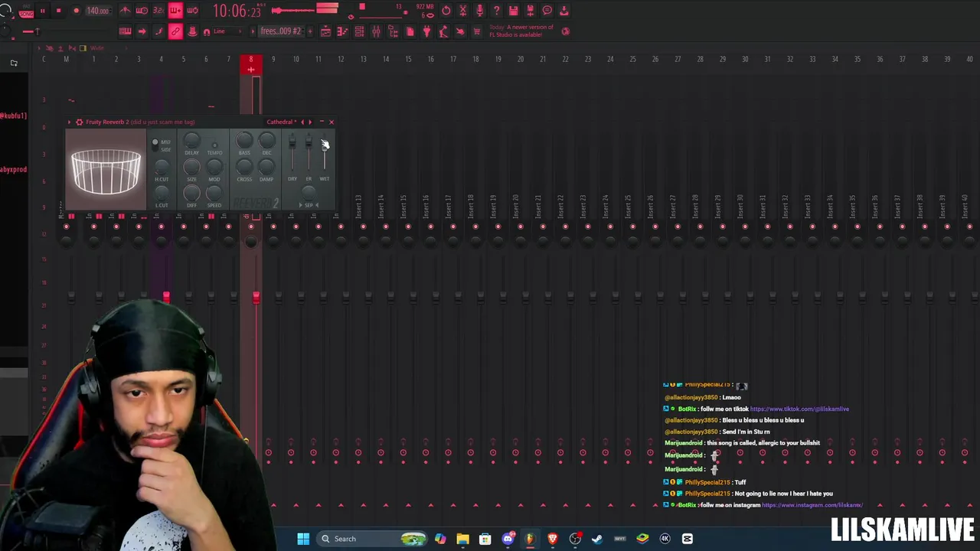Open File Explorer from taskbar
Image resolution: width=980 pixels, height=551 pixels.
coord(462,539)
